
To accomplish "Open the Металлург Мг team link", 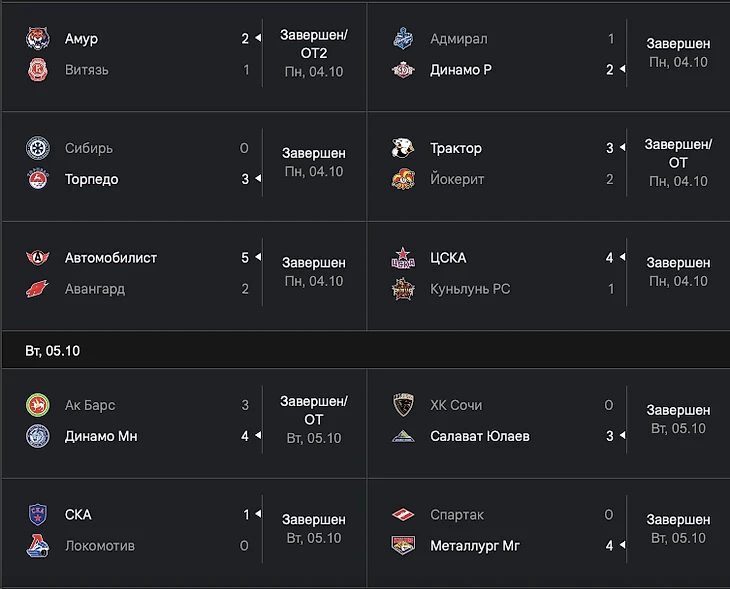I will 475,546.
